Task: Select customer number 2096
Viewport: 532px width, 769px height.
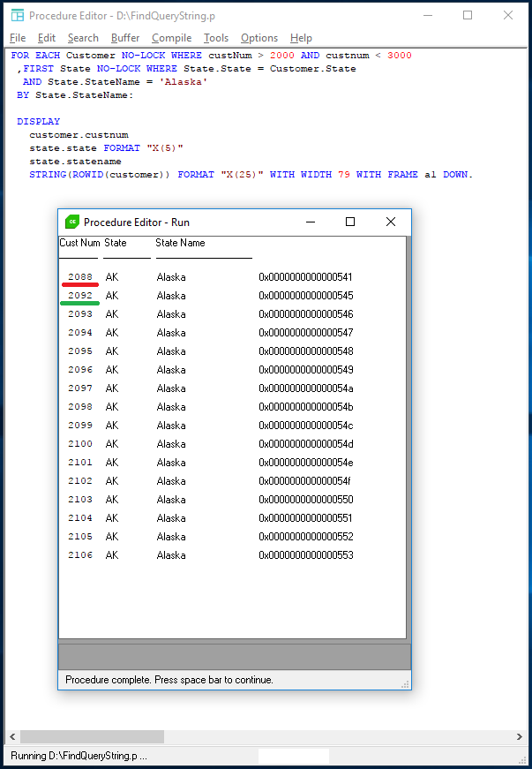Action: tap(80, 370)
